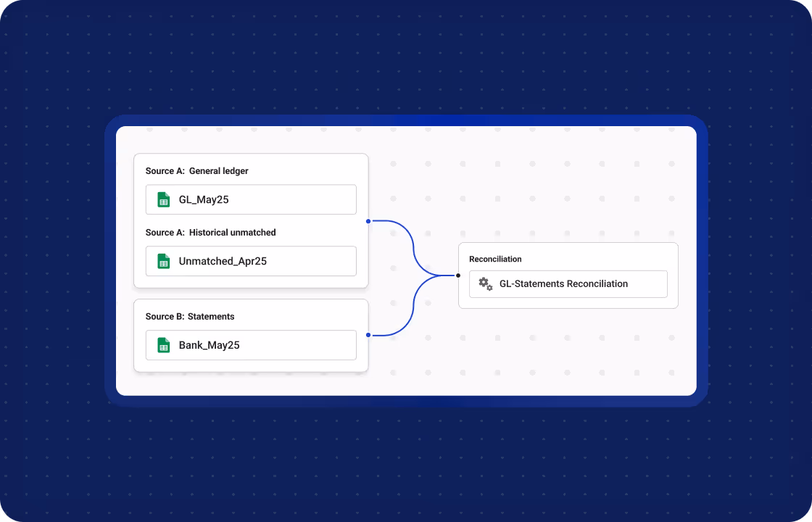The image size is (812, 522).
Task: Click the connection dot on the Bank_May25 card
Action: pos(370,335)
